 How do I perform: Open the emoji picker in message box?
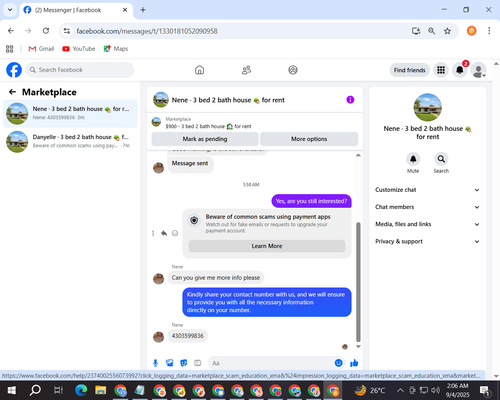[x=338, y=363]
